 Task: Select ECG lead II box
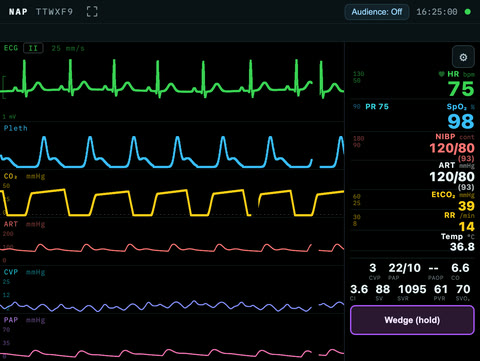(33, 48)
